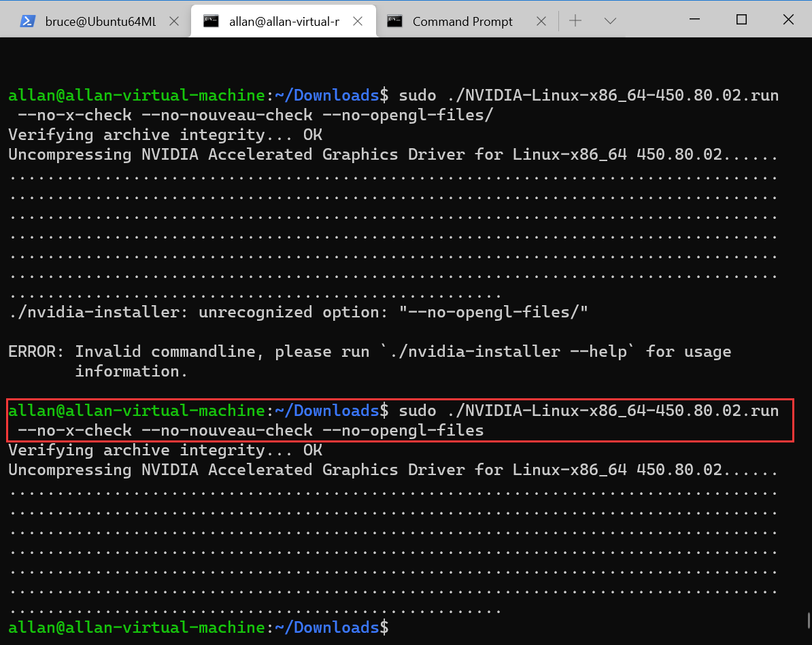Image resolution: width=812 pixels, height=645 pixels.
Task: Click the second 'Uncompressing NVIDIA Accelerated Graphics Driver' line
Action: tap(393, 470)
